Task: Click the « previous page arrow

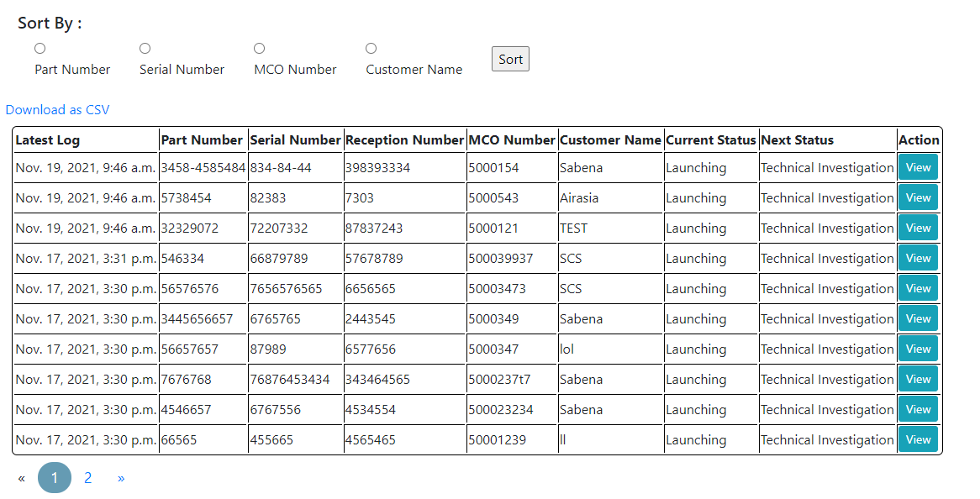Action: (21, 478)
